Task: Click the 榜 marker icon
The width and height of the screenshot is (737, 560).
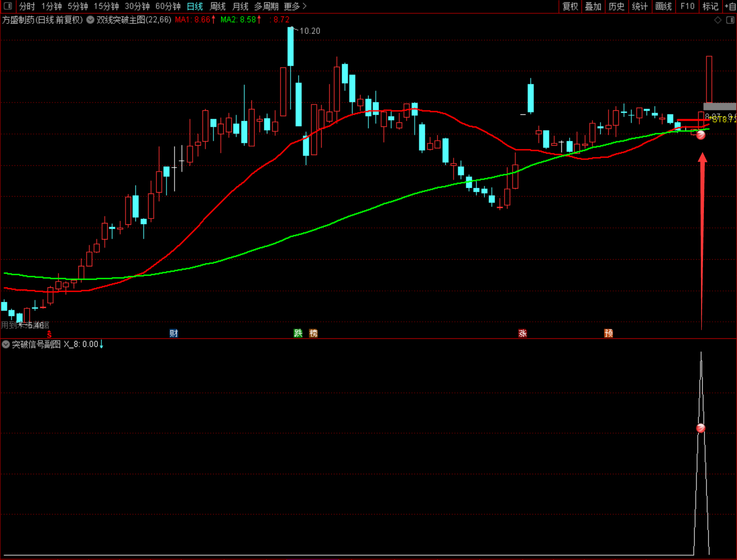Action: click(313, 333)
